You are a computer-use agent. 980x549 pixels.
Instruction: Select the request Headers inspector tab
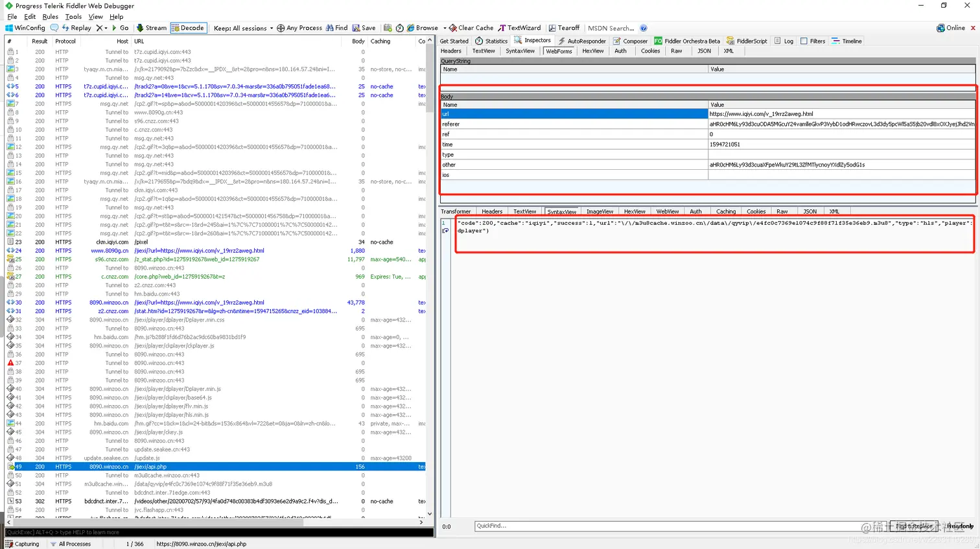pyautogui.click(x=451, y=51)
